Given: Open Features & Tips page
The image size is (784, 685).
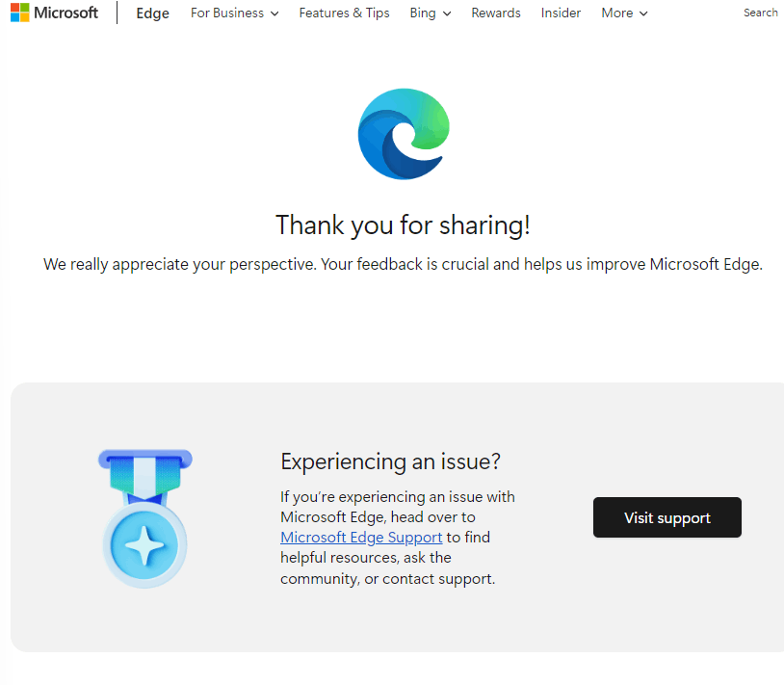Looking at the screenshot, I should (x=344, y=13).
